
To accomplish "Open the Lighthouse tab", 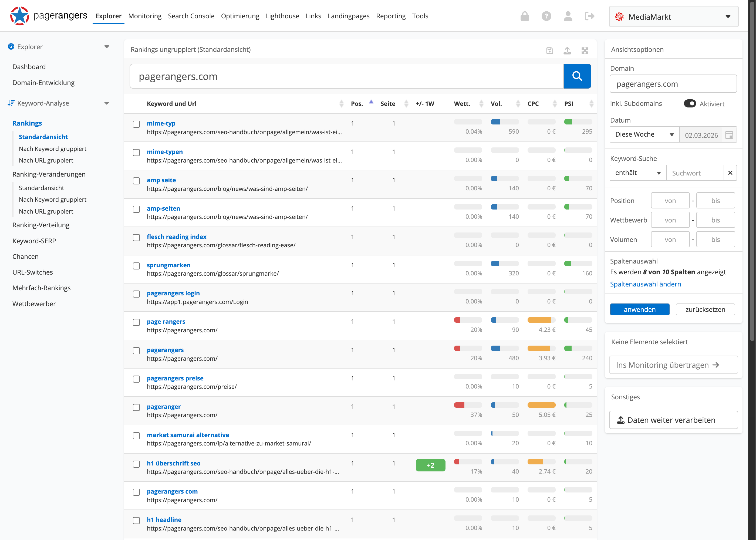I will pos(282,16).
